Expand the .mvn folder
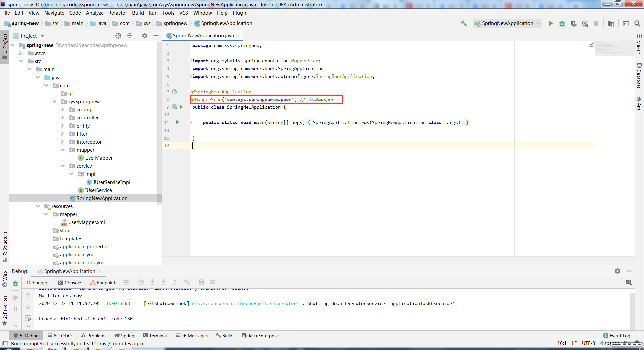This screenshot has height=350, width=644. 21,53
